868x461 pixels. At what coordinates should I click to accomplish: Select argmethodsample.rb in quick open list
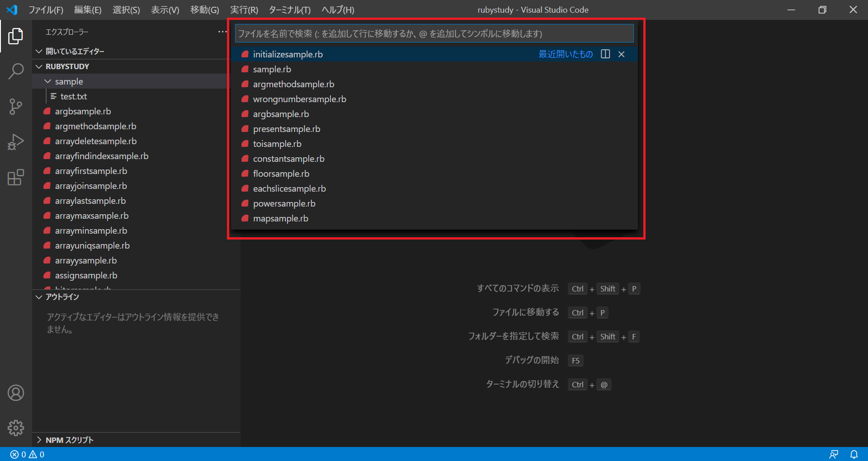click(x=434, y=84)
